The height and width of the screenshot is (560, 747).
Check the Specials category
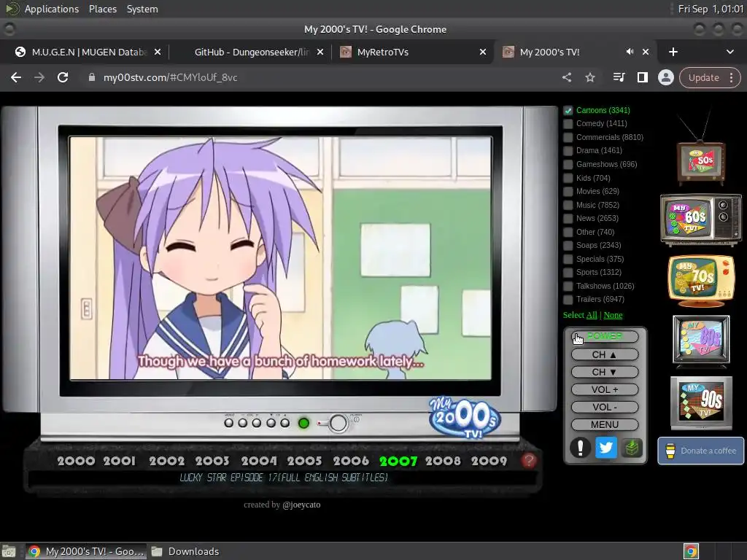[x=568, y=259]
